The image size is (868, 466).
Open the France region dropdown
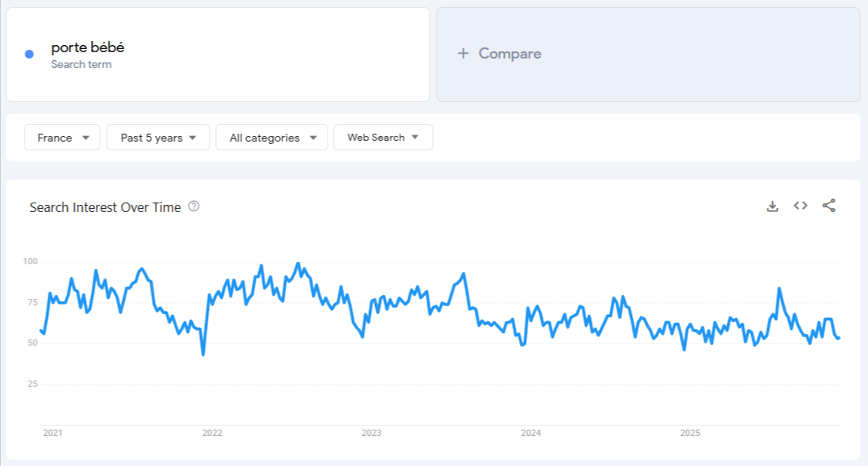click(62, 137)
